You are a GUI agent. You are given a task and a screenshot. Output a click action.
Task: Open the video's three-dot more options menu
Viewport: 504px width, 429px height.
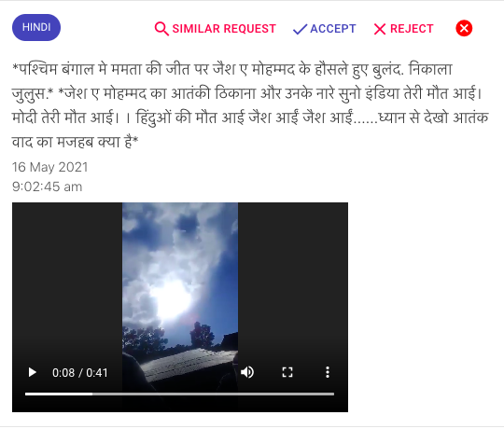(x=328, y=372)
